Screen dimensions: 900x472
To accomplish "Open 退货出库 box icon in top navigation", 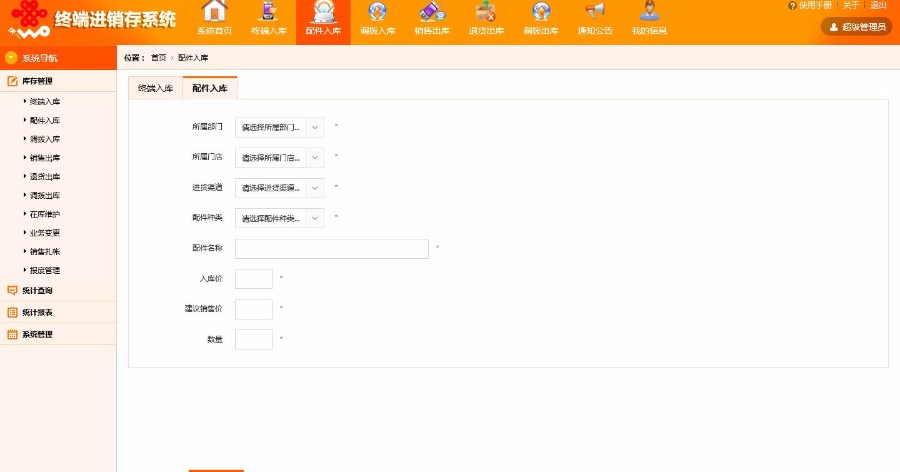I will [486, 11].
